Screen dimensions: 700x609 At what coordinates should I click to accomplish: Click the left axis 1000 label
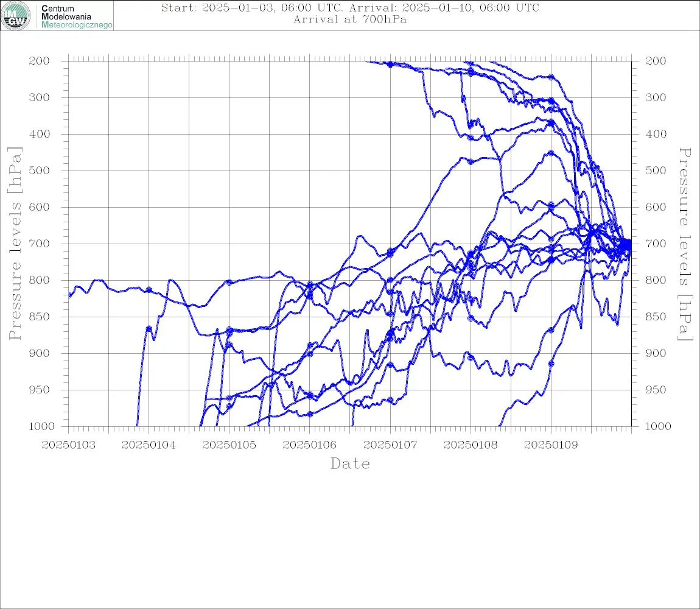[42, 426]
